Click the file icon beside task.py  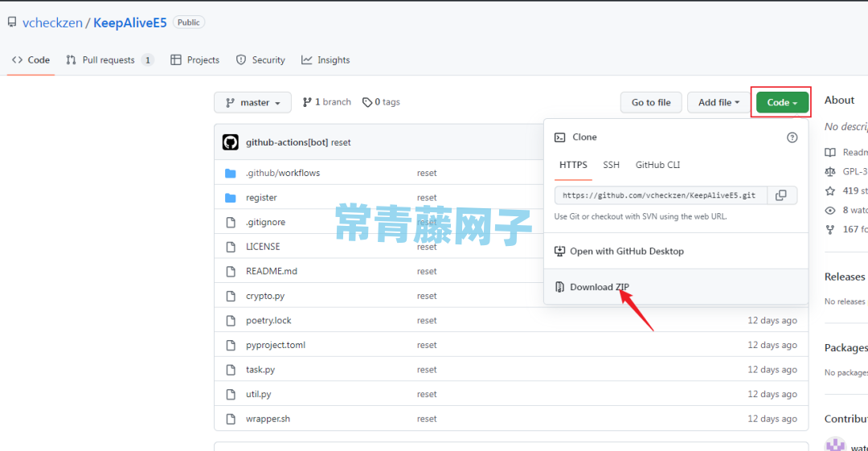(x=231, y=370)
